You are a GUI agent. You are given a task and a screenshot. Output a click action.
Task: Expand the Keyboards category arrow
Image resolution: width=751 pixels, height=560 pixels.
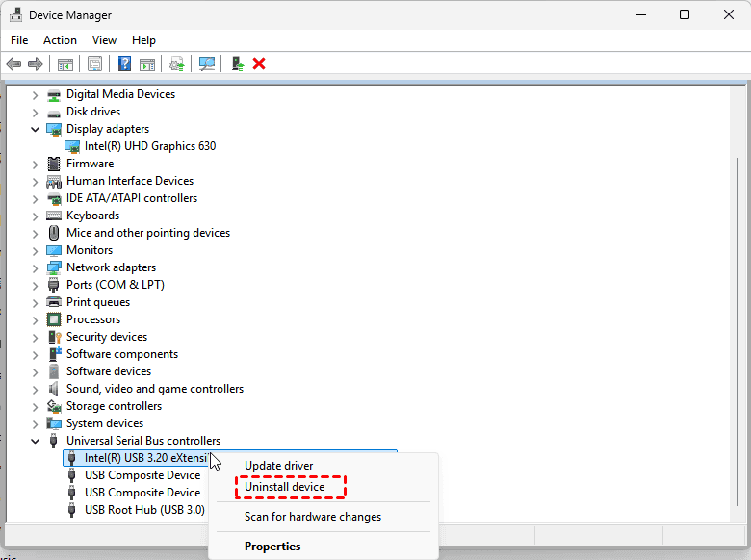tap(36, 216)
